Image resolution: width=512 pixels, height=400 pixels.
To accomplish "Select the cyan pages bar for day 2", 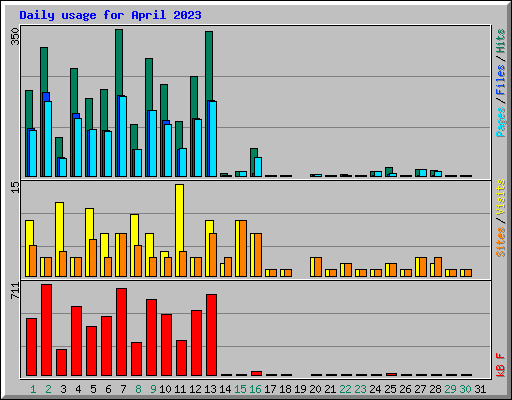I will (48, 139).
